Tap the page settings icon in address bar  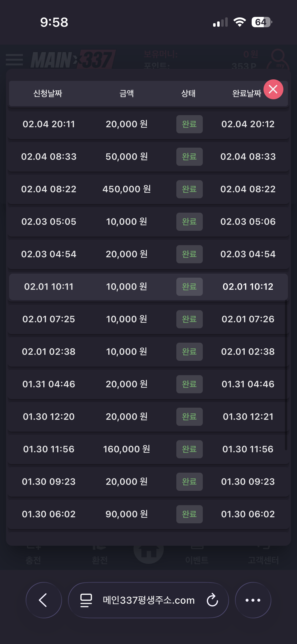[x=86, y=600]
